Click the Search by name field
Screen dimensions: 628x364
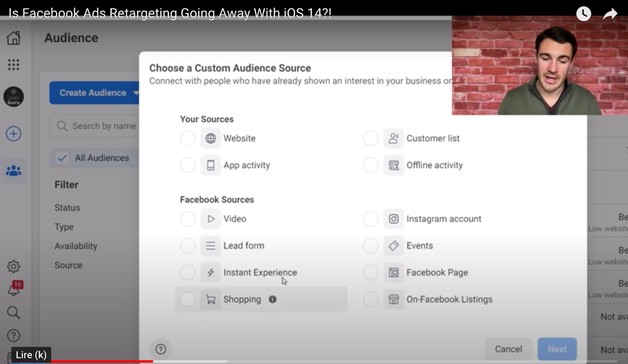94,126
